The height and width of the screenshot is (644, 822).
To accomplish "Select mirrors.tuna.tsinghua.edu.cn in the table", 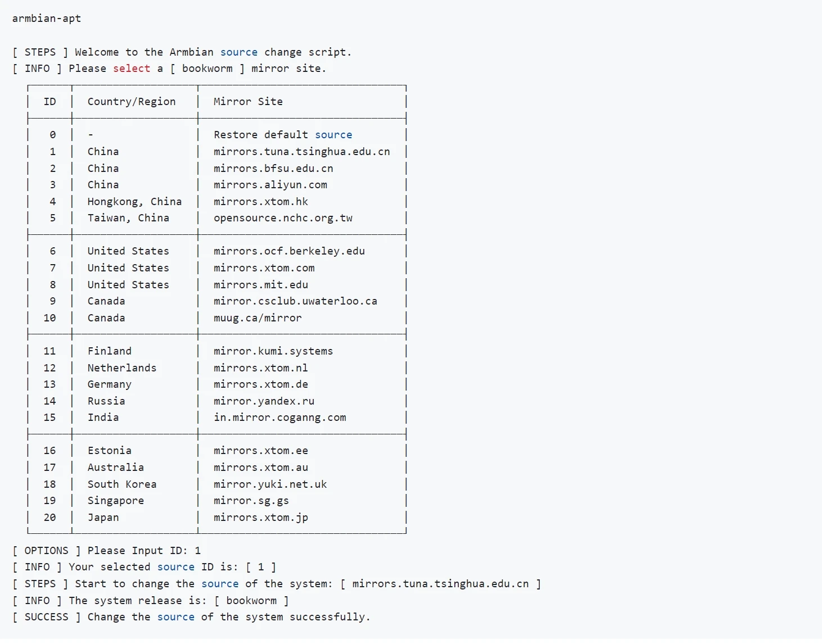I will pyautogui.click(x=301, y=152).
